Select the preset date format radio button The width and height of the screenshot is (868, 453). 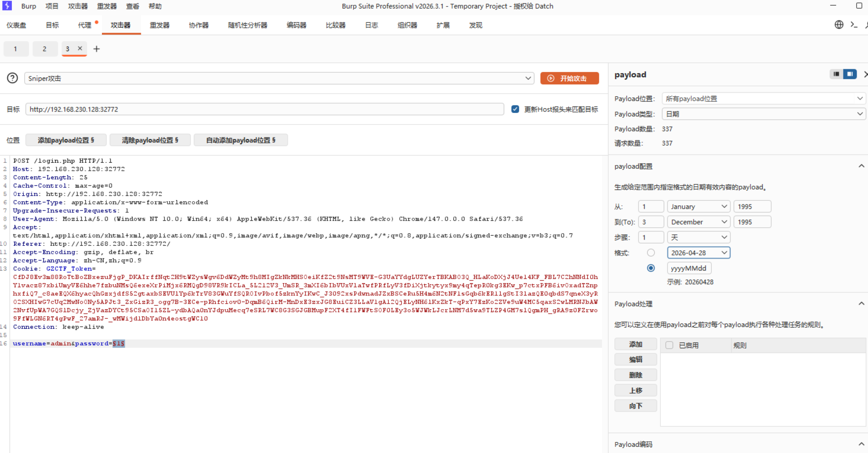[651, 253]
